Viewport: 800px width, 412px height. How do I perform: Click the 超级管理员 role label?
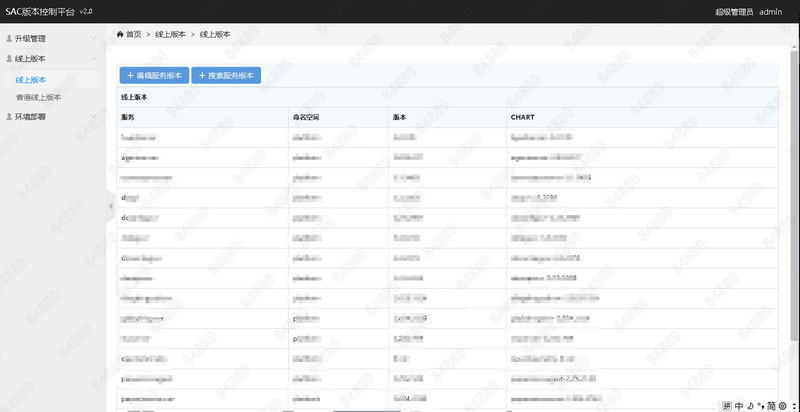click(x=734, y=12)
